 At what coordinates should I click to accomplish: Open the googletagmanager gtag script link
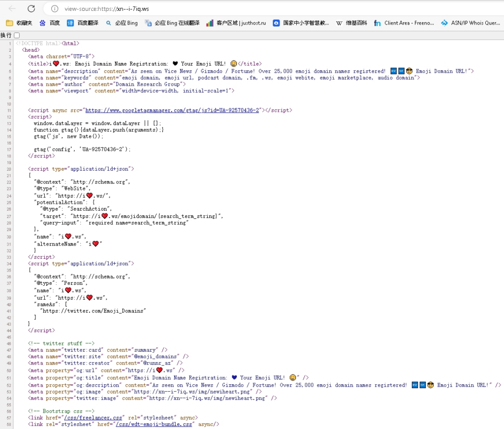(172, 110)
